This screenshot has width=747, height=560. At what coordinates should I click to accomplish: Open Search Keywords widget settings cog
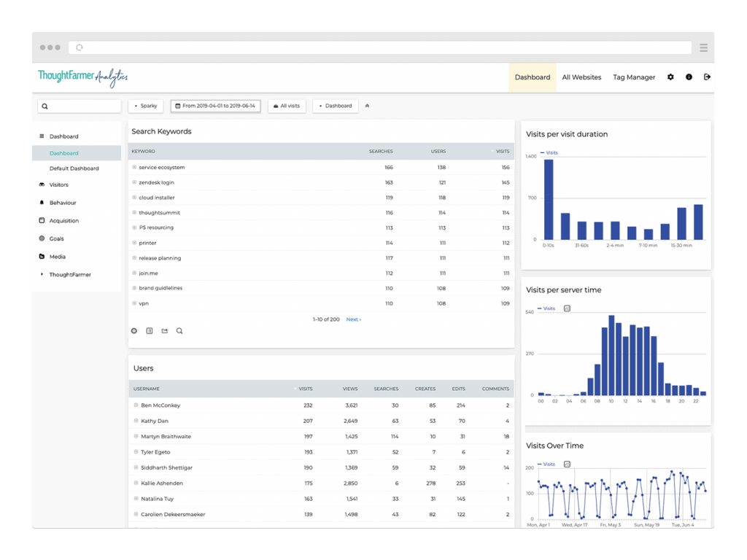click(134, 331)
